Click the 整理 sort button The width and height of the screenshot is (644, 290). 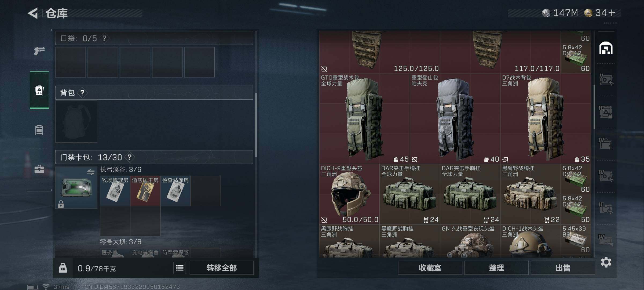click(x=496, y=268)
